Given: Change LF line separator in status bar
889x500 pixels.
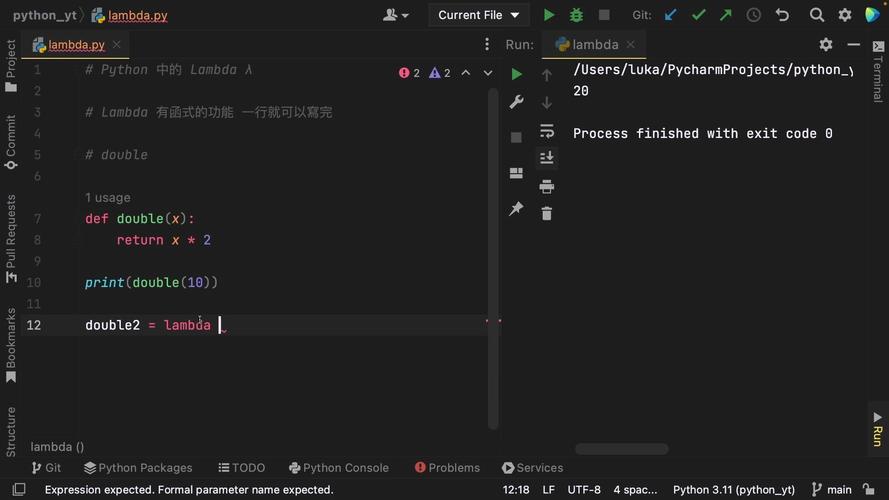Looking at the screenshot, I should [549, 490].
